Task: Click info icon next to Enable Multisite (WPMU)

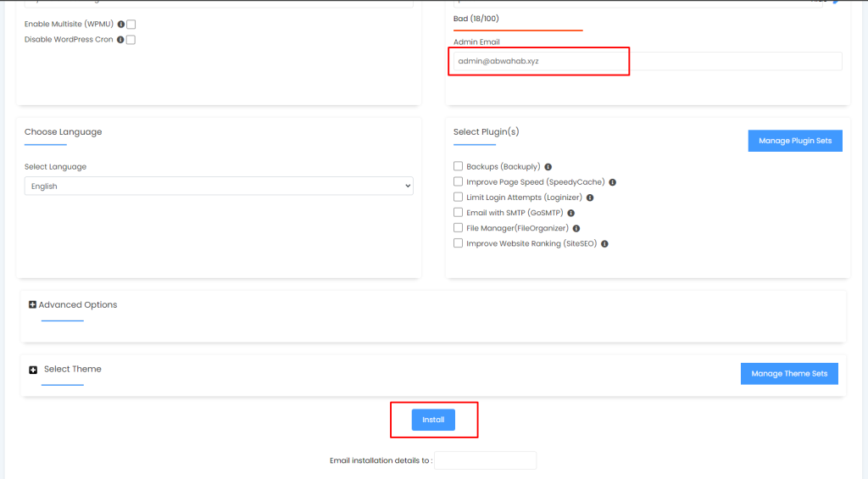Action: click(121, 25)
